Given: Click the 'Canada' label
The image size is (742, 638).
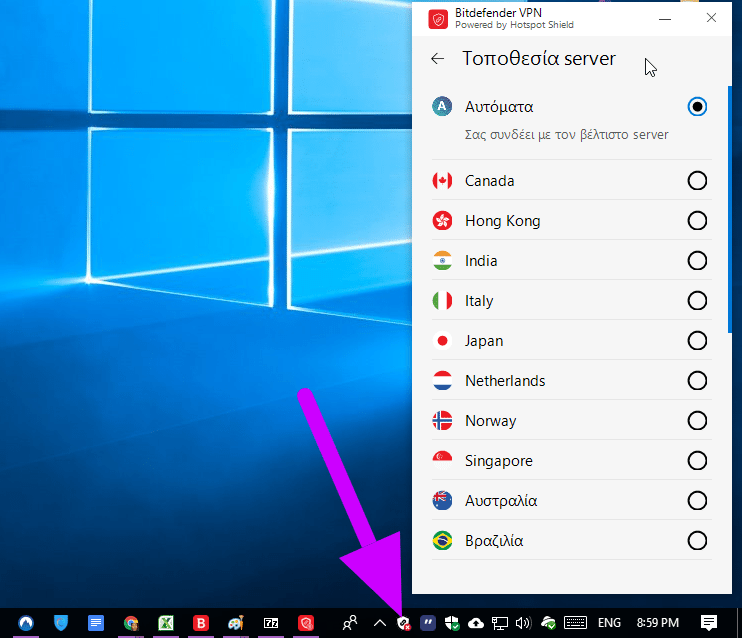Looking at the screenshot, I should coord(489,181).
